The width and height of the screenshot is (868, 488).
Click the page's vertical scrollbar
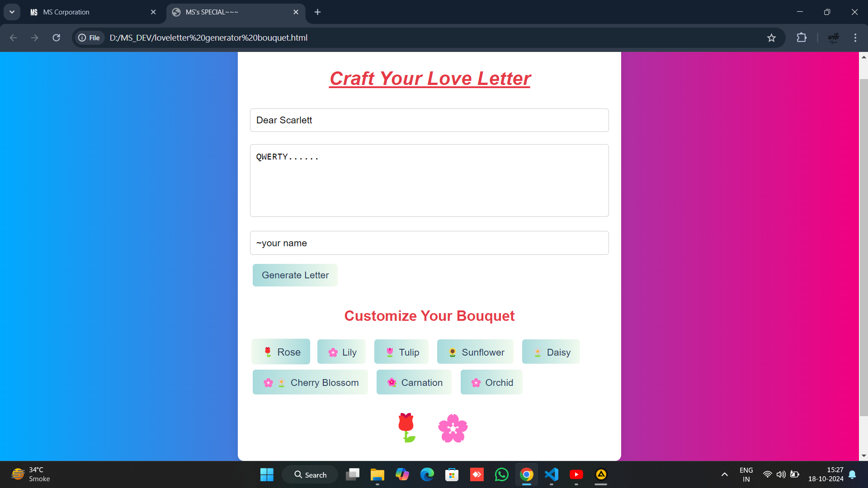point(863,248)
